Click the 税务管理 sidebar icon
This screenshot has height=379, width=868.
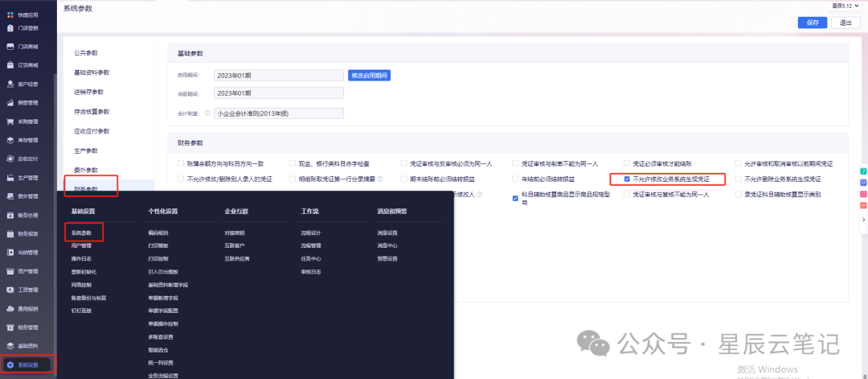[x=10, y=328]
